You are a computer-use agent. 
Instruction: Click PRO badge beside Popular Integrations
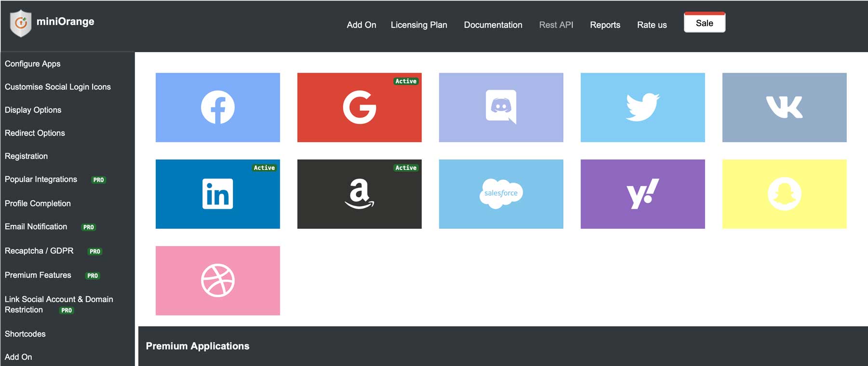coord(98,180)
